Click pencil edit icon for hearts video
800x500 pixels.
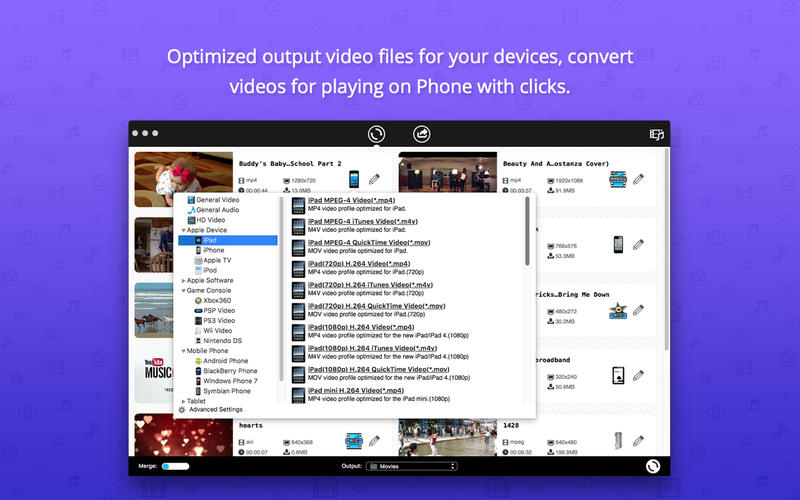point(374,441)
